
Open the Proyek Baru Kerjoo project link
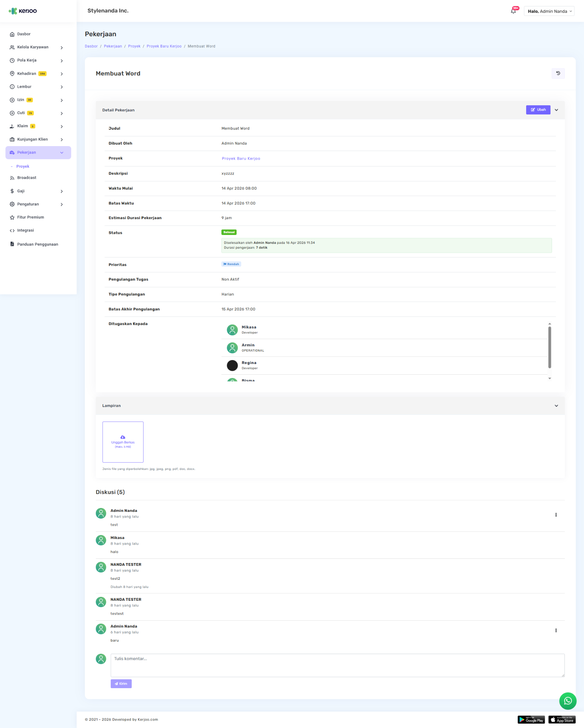coord(241,159)
